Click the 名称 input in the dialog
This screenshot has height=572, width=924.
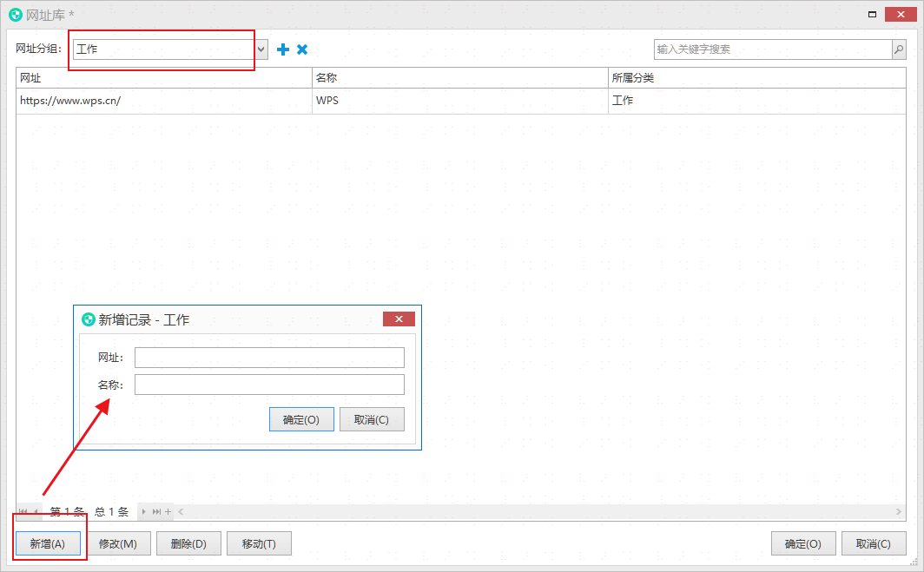[269, 385]
